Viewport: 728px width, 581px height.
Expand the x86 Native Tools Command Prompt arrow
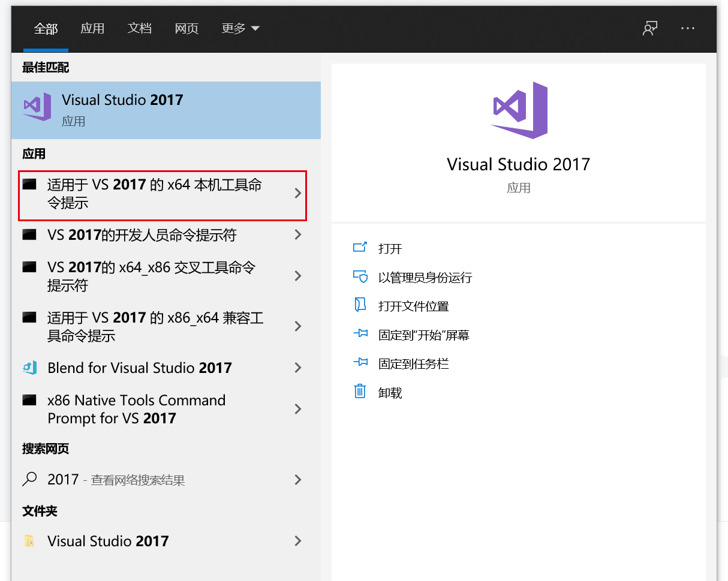298,409
